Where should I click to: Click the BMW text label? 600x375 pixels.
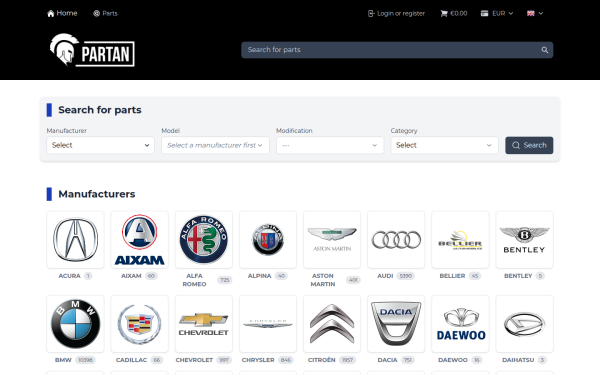pyautogui.click(x=63, y=360)
